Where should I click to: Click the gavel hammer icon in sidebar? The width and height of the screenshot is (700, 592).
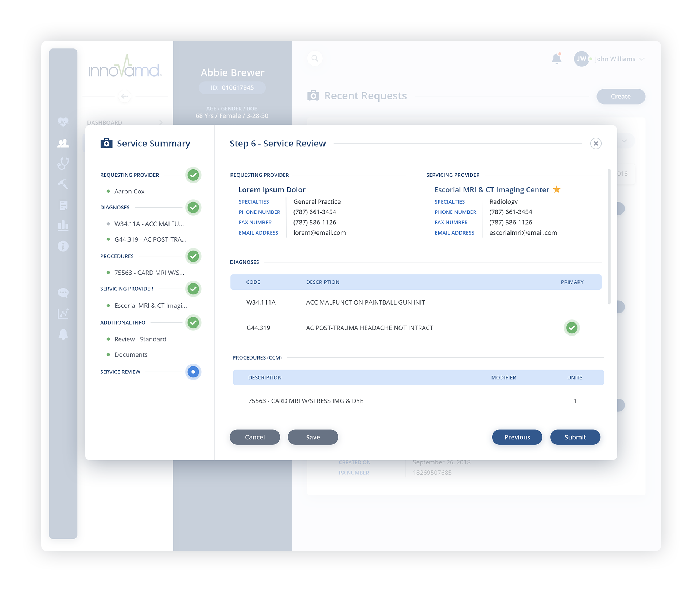[63, 184]
